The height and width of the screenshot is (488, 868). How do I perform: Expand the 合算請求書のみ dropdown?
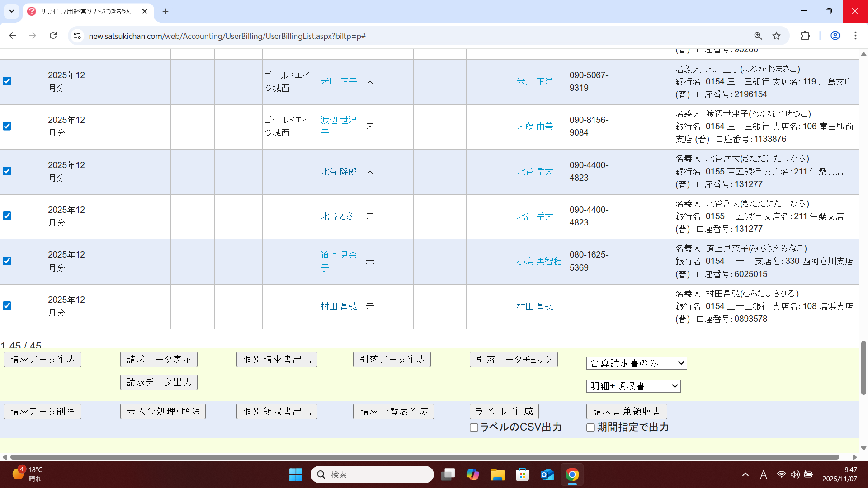pyautogui.click(x=636, y=363)
